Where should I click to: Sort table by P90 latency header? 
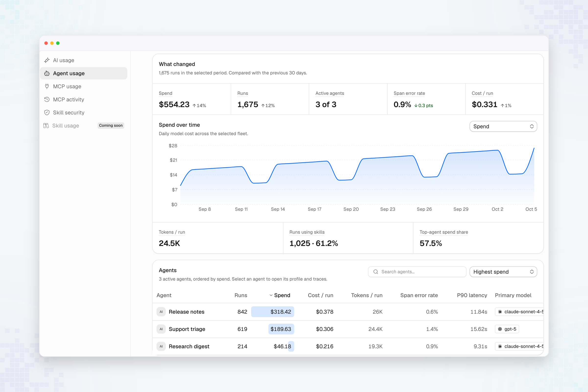pos(472,295)
